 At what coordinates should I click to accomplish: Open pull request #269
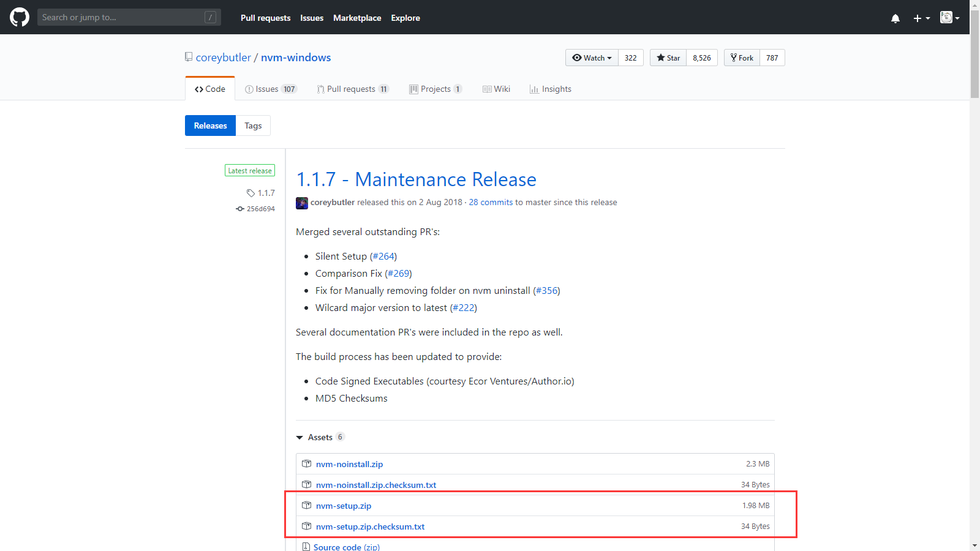pos(399,273)
